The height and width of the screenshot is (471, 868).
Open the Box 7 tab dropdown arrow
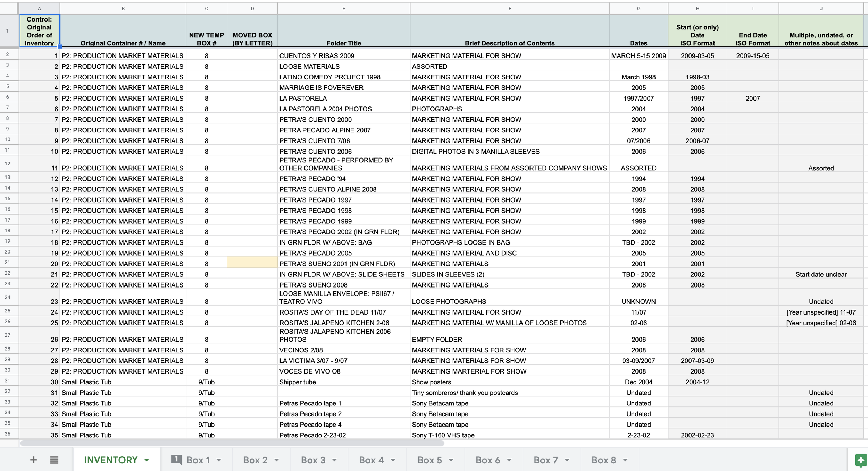(567, 460)
